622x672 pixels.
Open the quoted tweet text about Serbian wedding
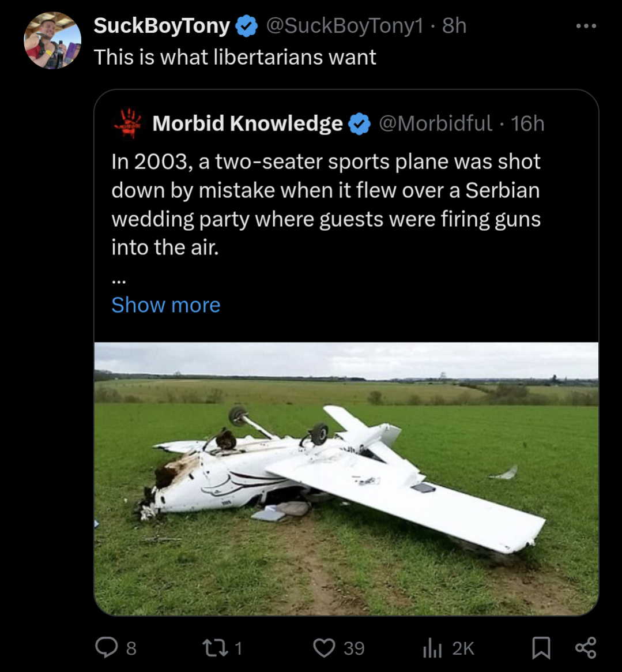pyautogui.click(x=326, y=204)
